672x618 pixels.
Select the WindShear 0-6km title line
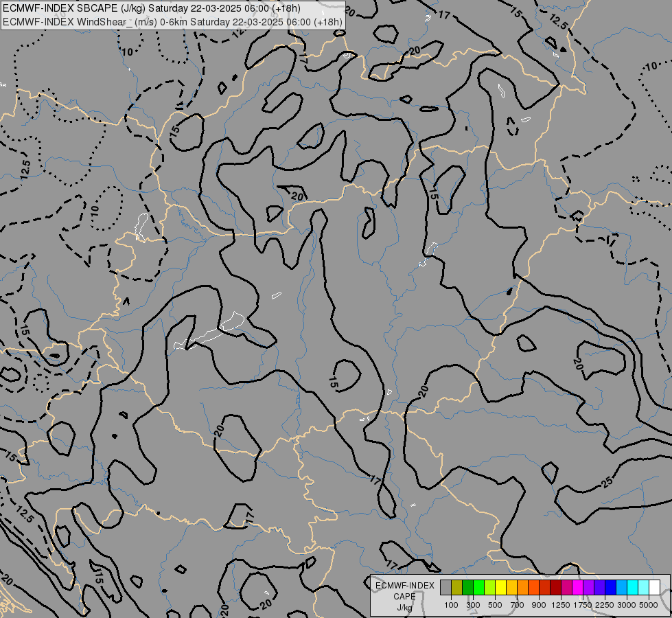[x=172, y=22]
